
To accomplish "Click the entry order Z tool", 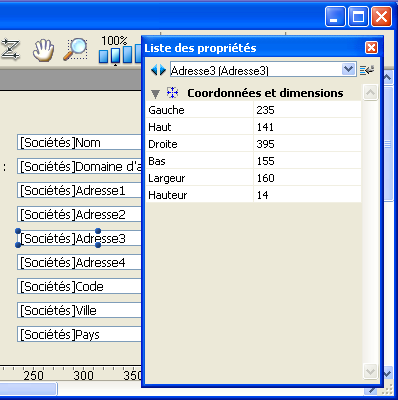I will (10, 49).
